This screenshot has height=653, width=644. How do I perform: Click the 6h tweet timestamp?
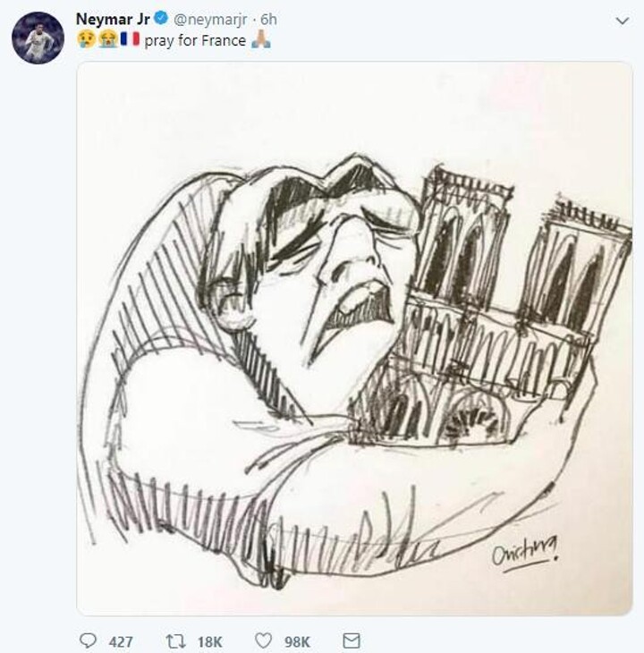tap(268, 19)
